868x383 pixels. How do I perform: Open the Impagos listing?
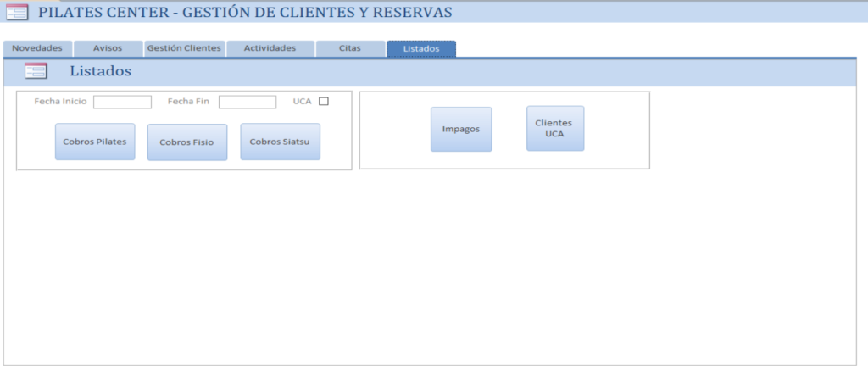click(x=461, y=130)
